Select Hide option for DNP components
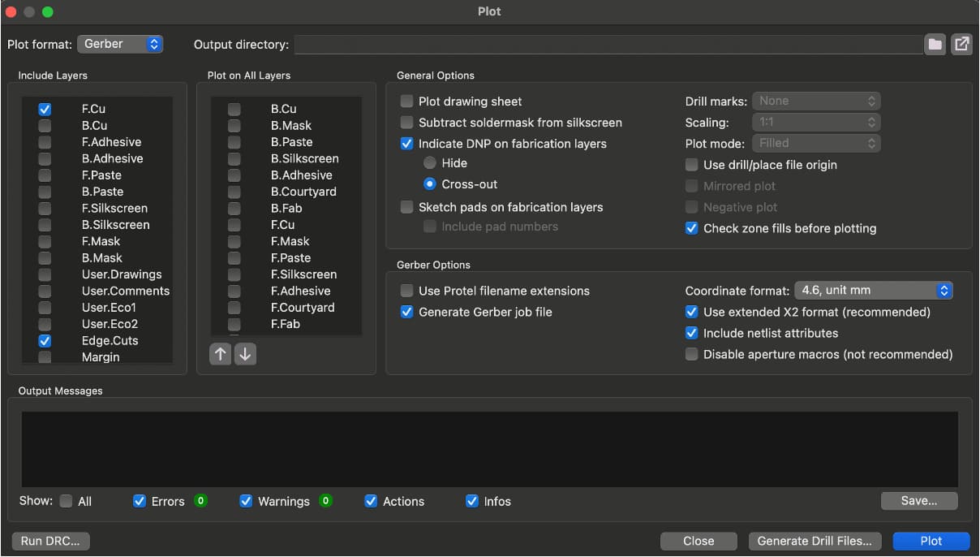The width and height of the screenshot is (980, 557). pyautogui.click(x=430, y=162)
